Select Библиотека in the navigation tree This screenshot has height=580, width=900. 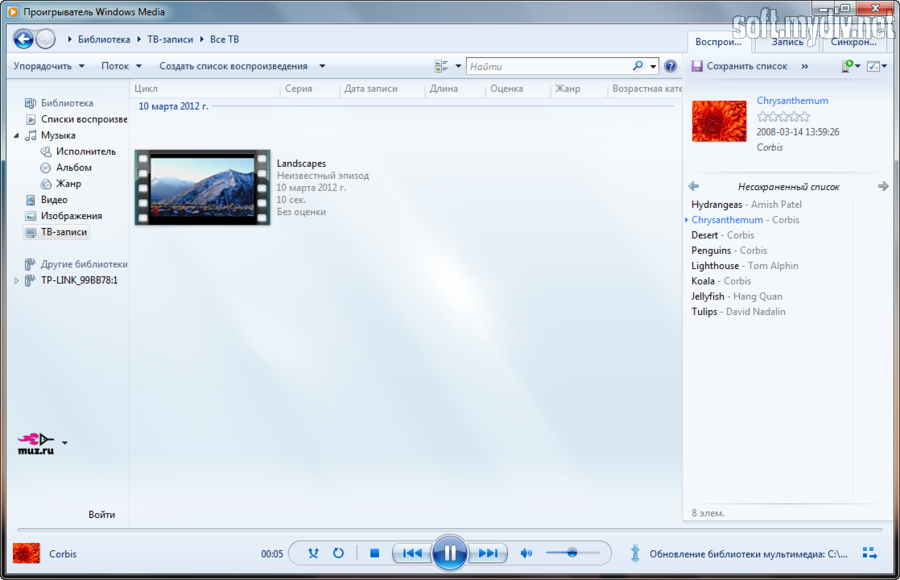(x=67, y=103)
